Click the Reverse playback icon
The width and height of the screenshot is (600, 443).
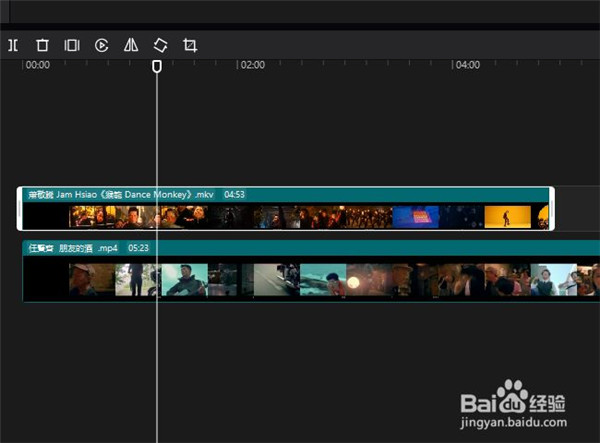tap(101, 45)
